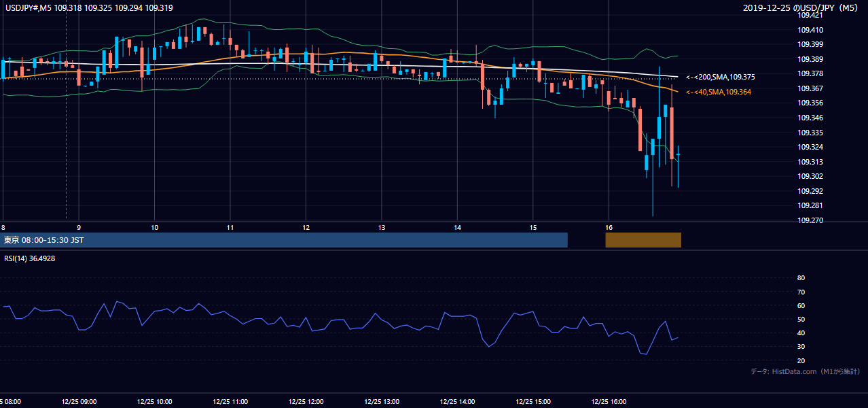This screenshot has height=408, width=868.
Task: Click price level 109.302 on the axis
Action: [810, 176]
